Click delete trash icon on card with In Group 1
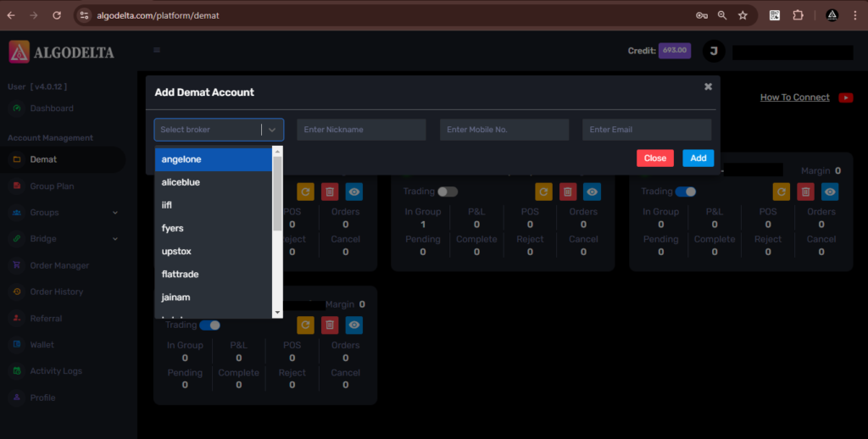Viewport: 868px width, 439px height. [567, 192]
